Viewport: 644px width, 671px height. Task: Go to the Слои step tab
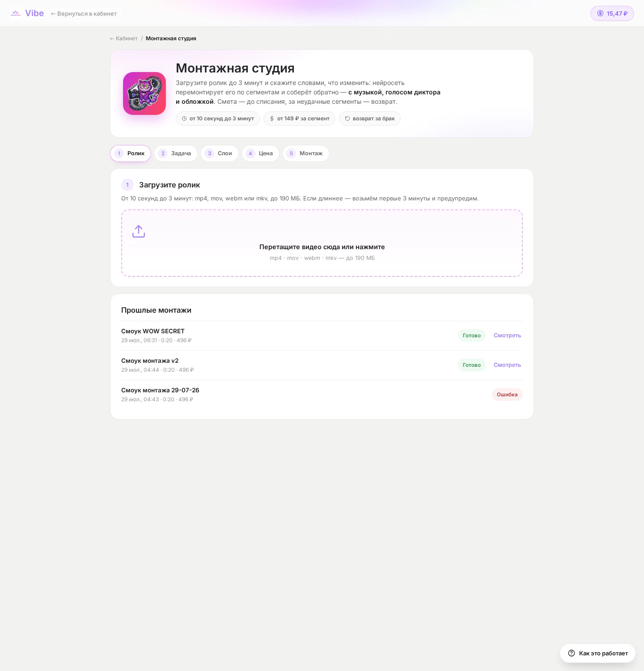pos(220,153)
